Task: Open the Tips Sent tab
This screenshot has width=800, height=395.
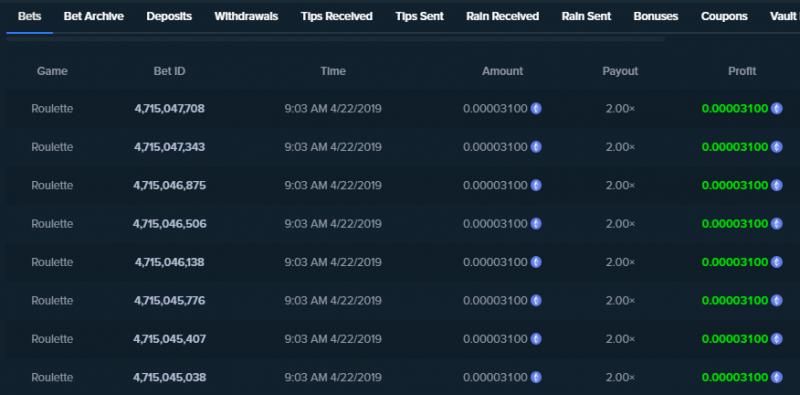Action: tap(419, 16)
